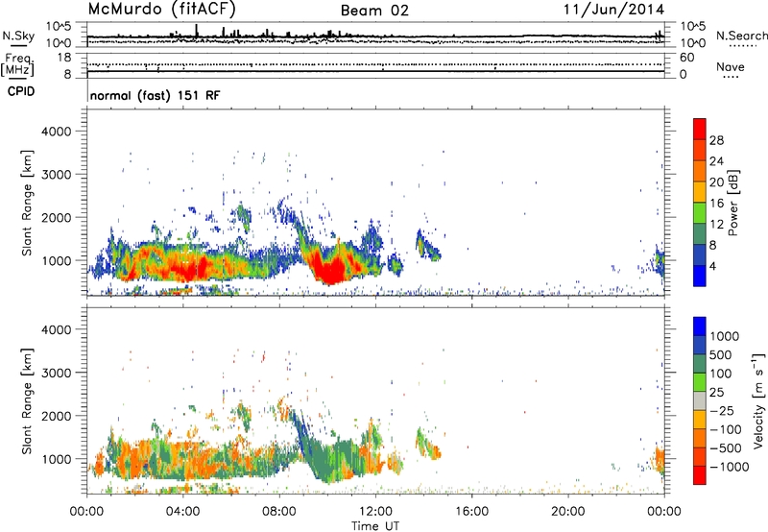Select the 'Freq. [MHz]' axis label

click(17, 65)
